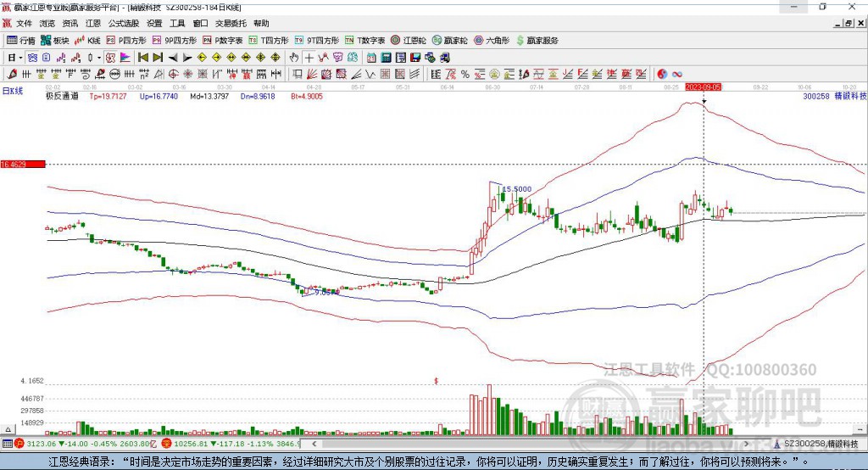Open 赢家服务 with dollar icon
The image size is (868, 470).
click(537, 41)
